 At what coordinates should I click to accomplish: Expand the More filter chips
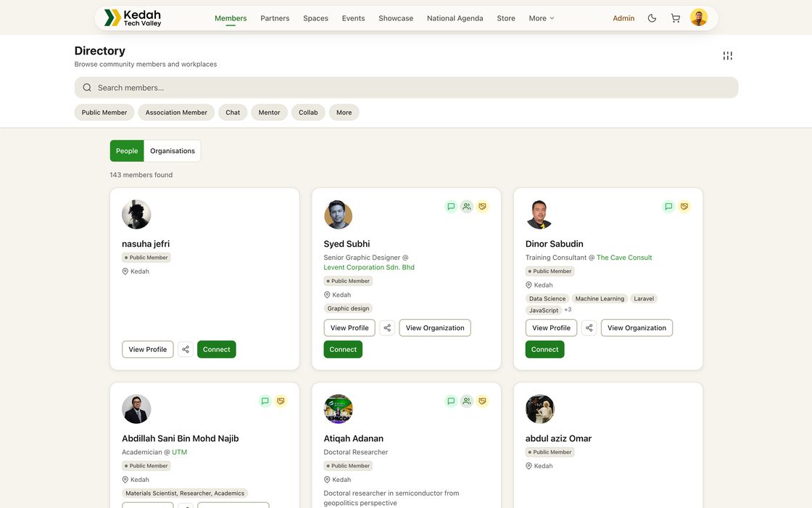(x=344, y=112)
